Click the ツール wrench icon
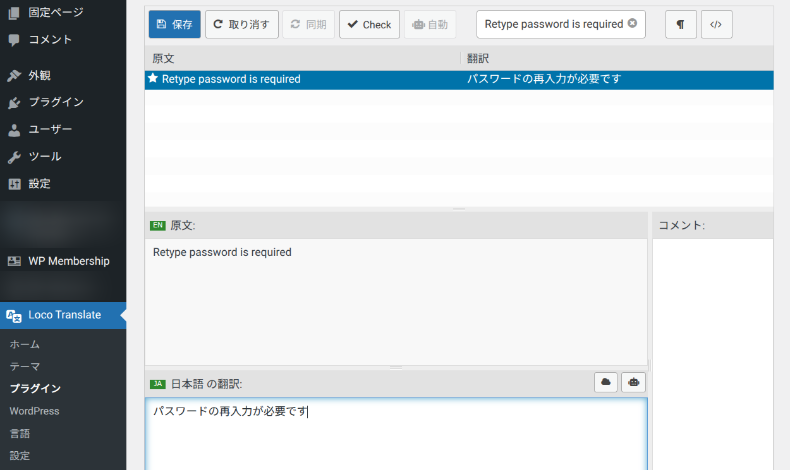This screenshot has height=470, width=790. [x=14, y=157]
